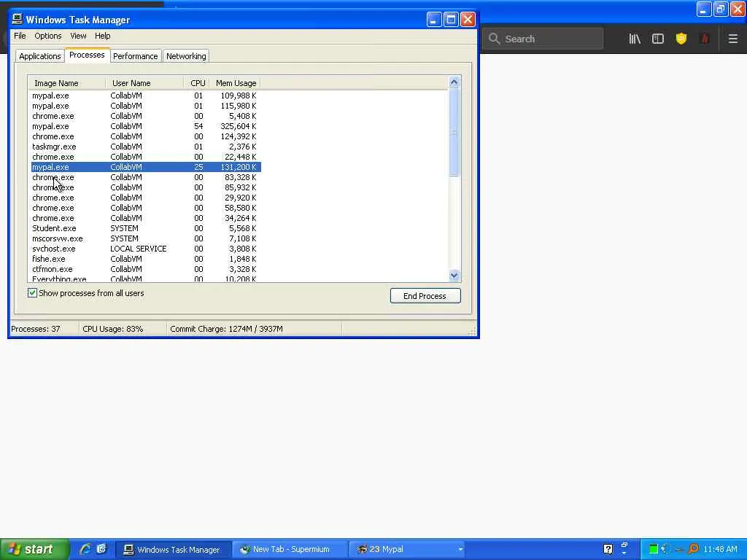Click the process list scroll down arrow
The width and height of the screenshot is (747, 560).
(x=454, y=275)
